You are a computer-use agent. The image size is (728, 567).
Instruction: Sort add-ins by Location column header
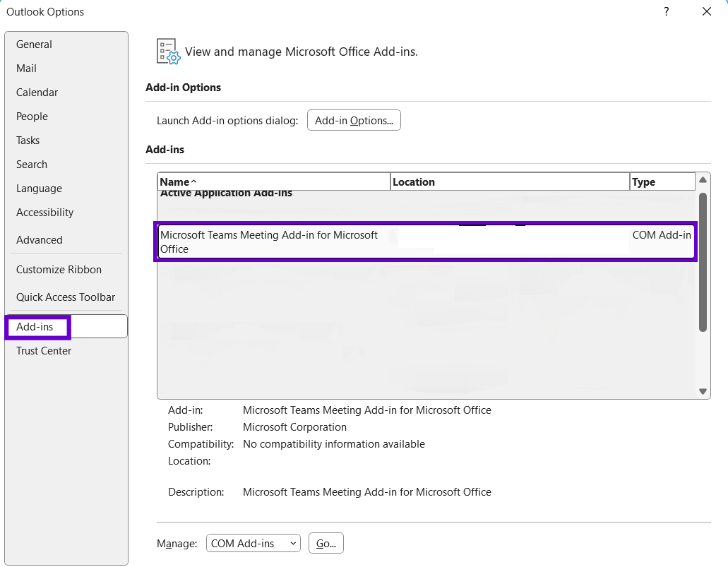tap(510, 182)
